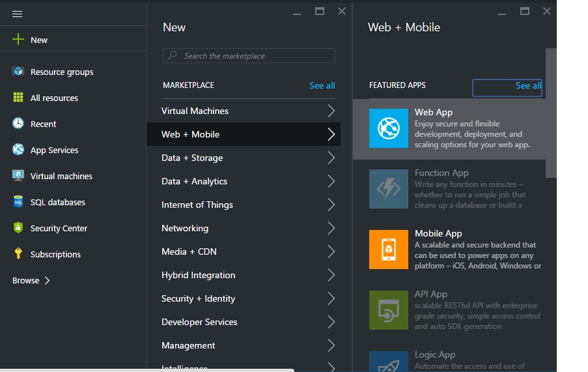Screen dimensions: 588x372
Task: Click Security Center label in sidebar
Action: [59, 229]
